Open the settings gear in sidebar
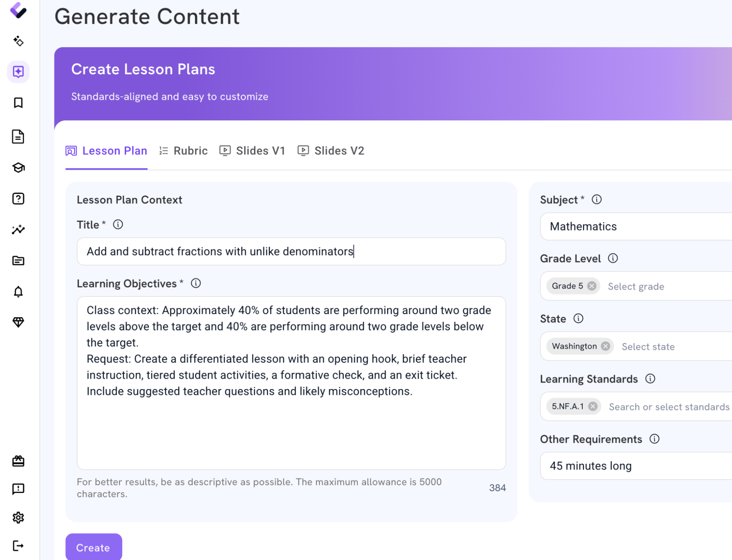This screenshot has height=560, width=732. click(x=18, y=518)
